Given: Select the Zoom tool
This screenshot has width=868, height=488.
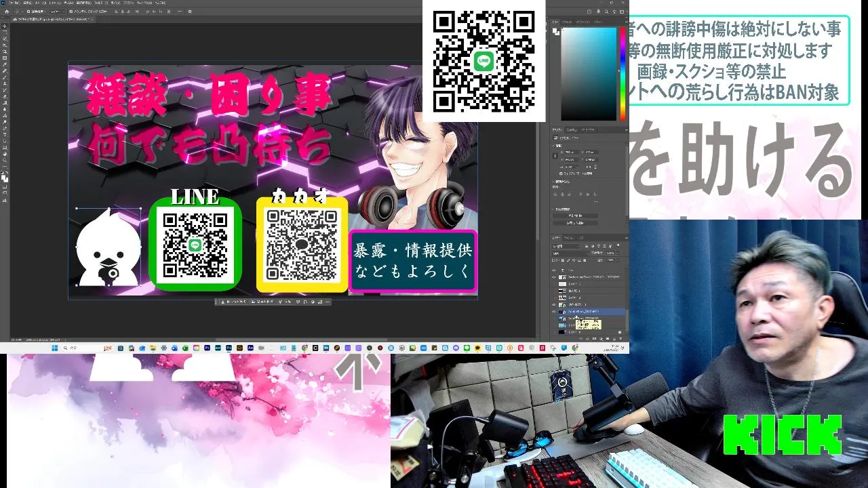Looking at the screenshot, I should tap(5, 161).
